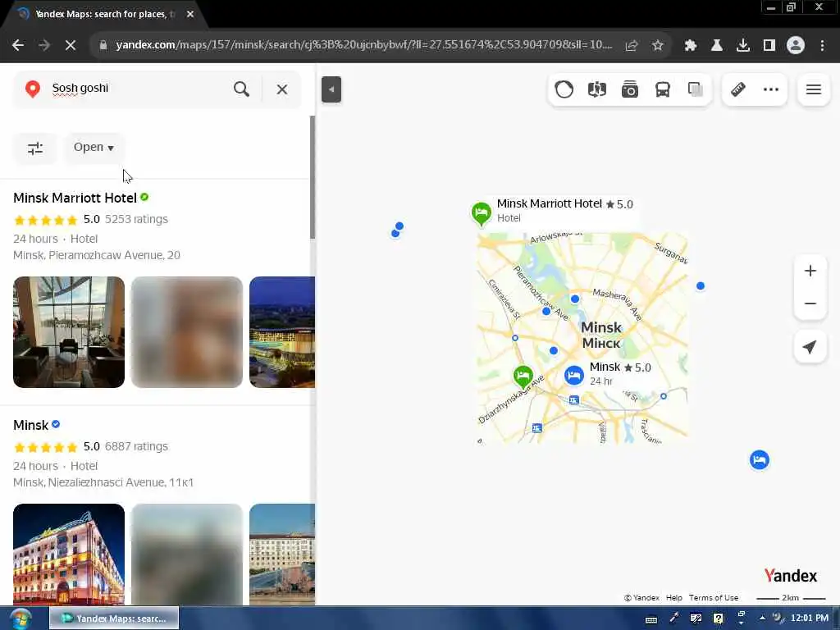Edit the 'Sosh goshi' search field

[137, 89]
